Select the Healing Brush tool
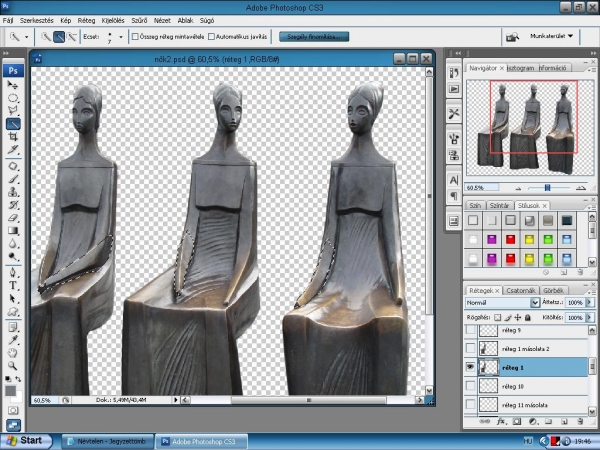Viewport: 600px width, 450px height. [x=13, y=166]
